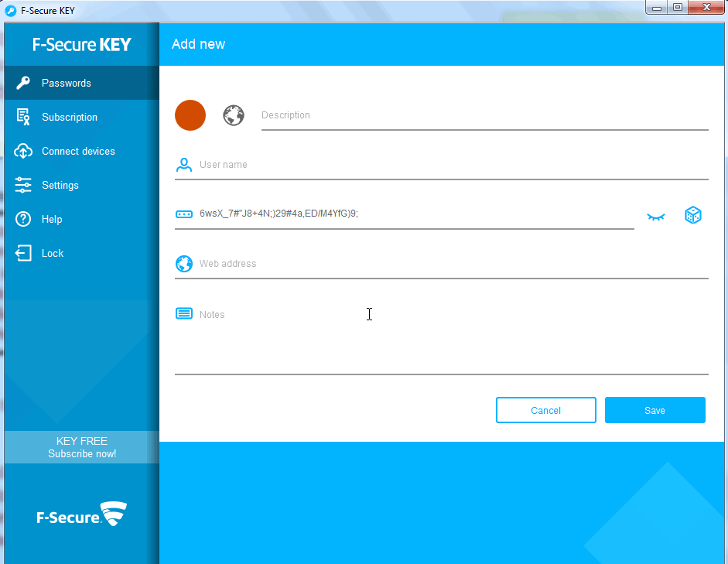
Task: Cancel adding the new entry
Action: pyautogui.click(x=546, y=410)
